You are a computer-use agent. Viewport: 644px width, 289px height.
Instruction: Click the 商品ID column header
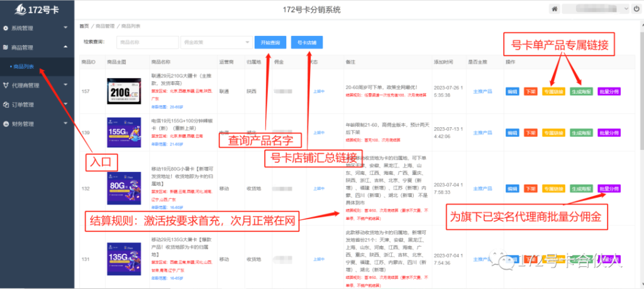click(89, 62)
